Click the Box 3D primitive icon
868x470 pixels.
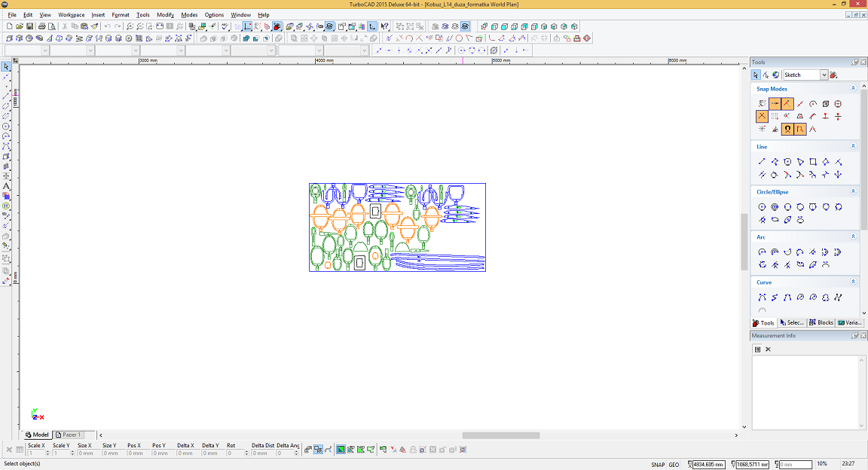click(9, 38)
